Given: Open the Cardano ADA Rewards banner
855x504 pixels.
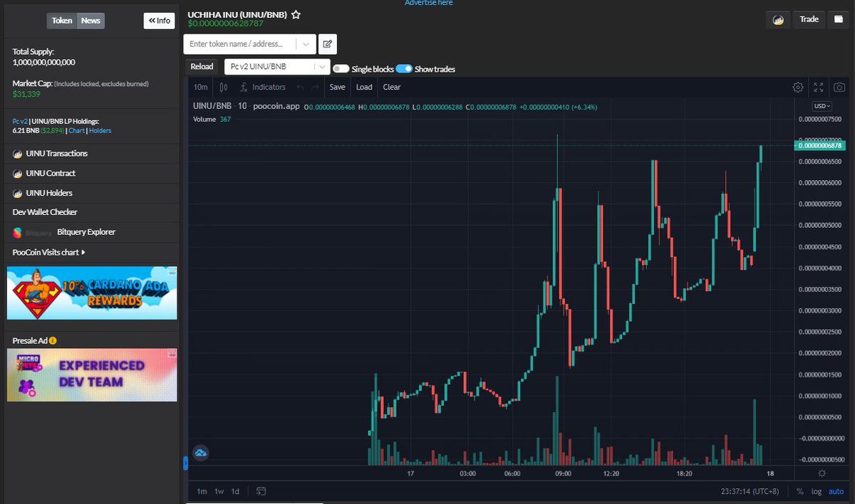Looking at the screenshot, I should (92, 293).
